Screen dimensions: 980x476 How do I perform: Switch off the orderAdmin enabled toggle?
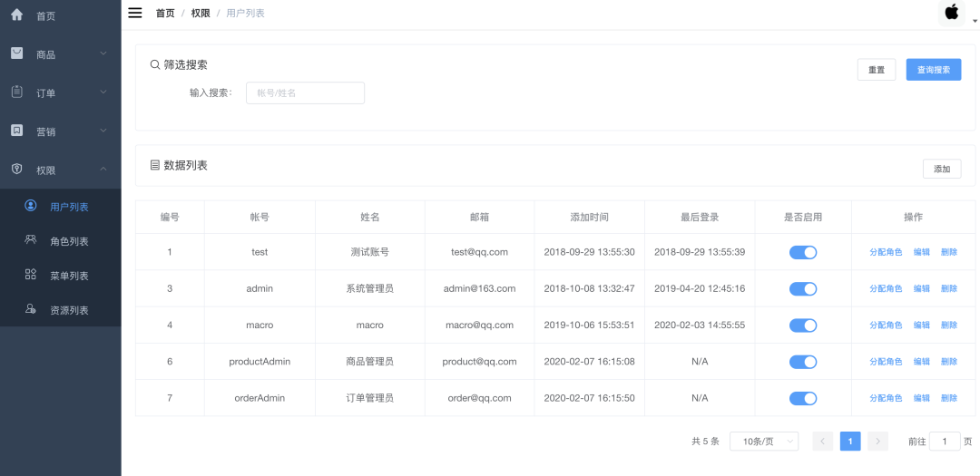coord(803,399)
